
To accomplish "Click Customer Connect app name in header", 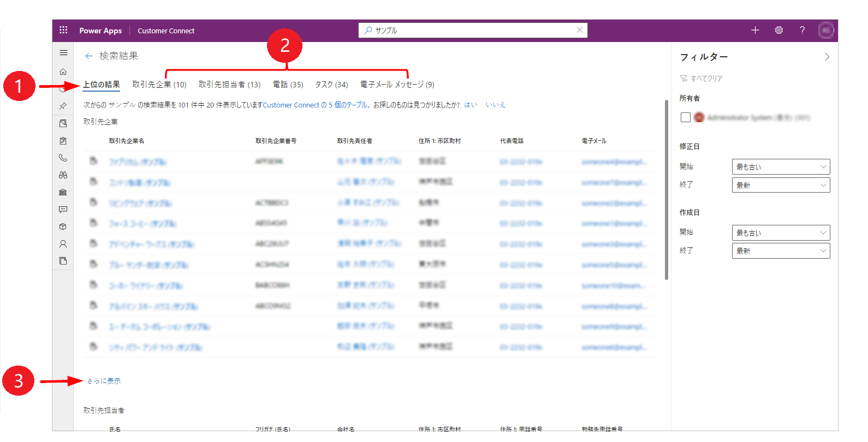I will [x=166, y=31].
